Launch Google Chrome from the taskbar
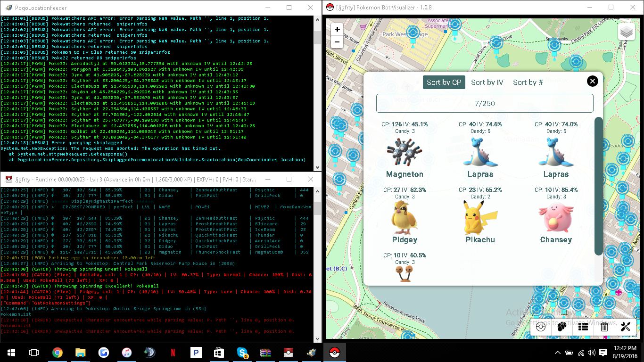Screen dimensions: 644x362 [x=58, y=352]
